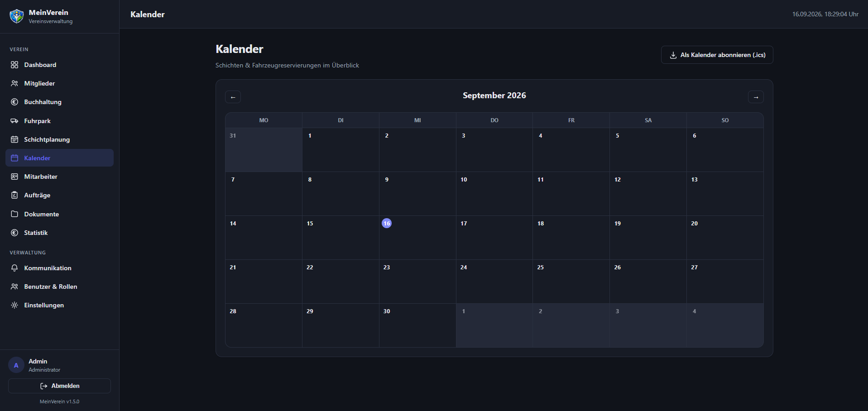Go to the next month
This screenshot has width=868, height=411.
(756, 97)
